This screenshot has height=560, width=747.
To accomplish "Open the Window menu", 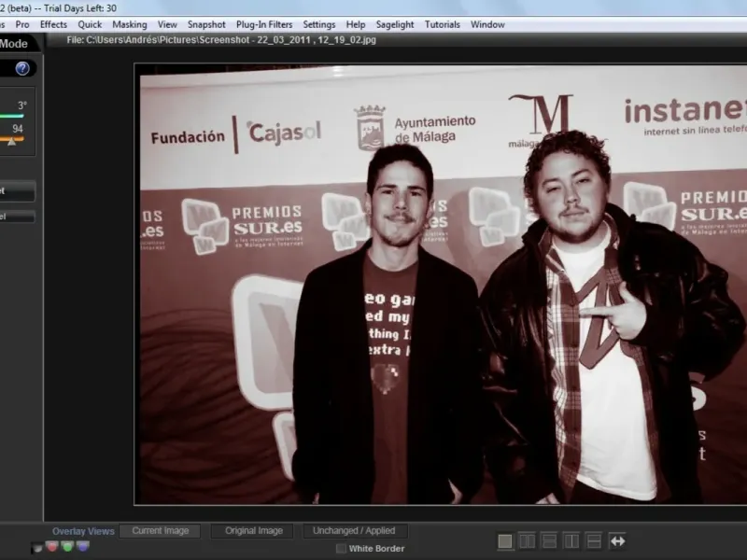I will 487,25.
